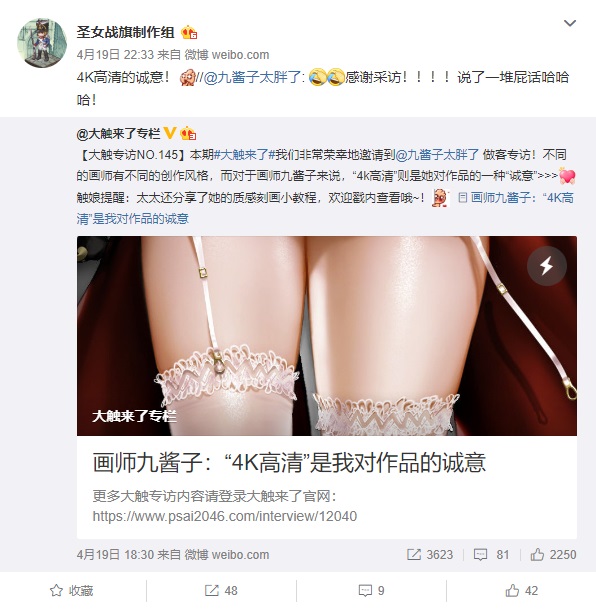
Task: Click the crown badge next to 大触来了专栏
Action: (x=188, y=134)
